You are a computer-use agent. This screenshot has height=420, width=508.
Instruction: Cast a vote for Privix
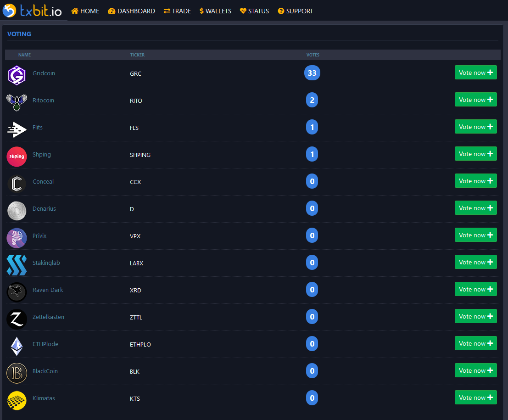coord(475,235)
